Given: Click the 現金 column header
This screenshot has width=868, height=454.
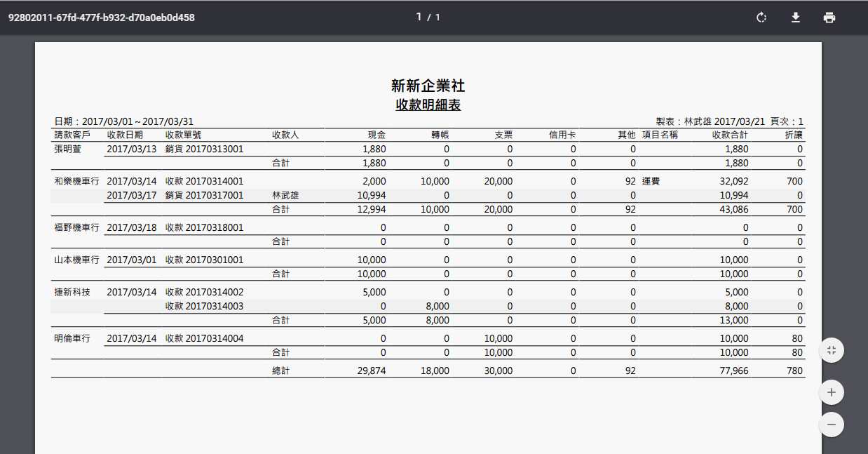Looking at the screenshot, I should coord(377,135).
